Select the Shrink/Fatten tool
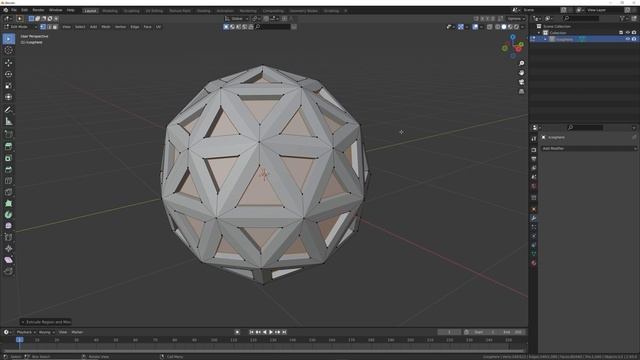Viewport: 640px width, 360px height. coord(9,249)
